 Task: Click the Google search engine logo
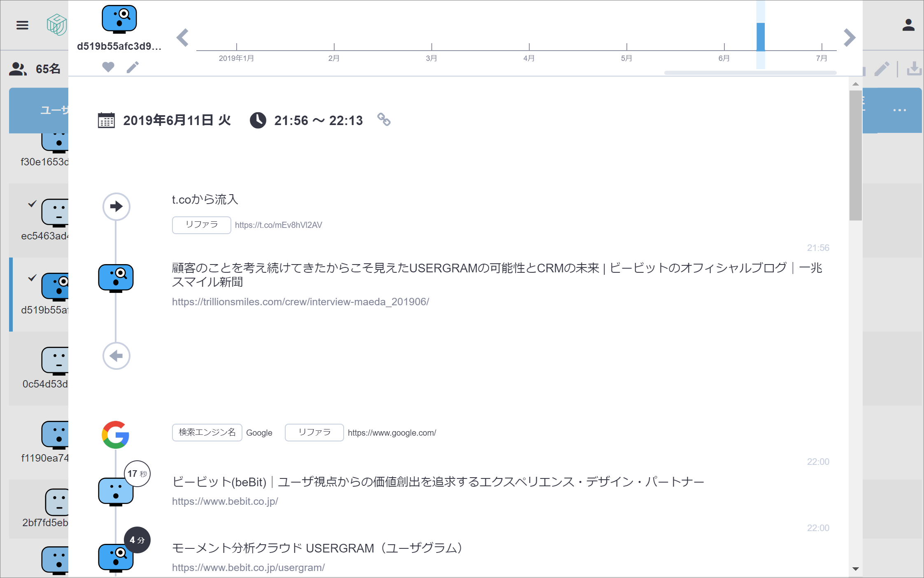(116, 434)
